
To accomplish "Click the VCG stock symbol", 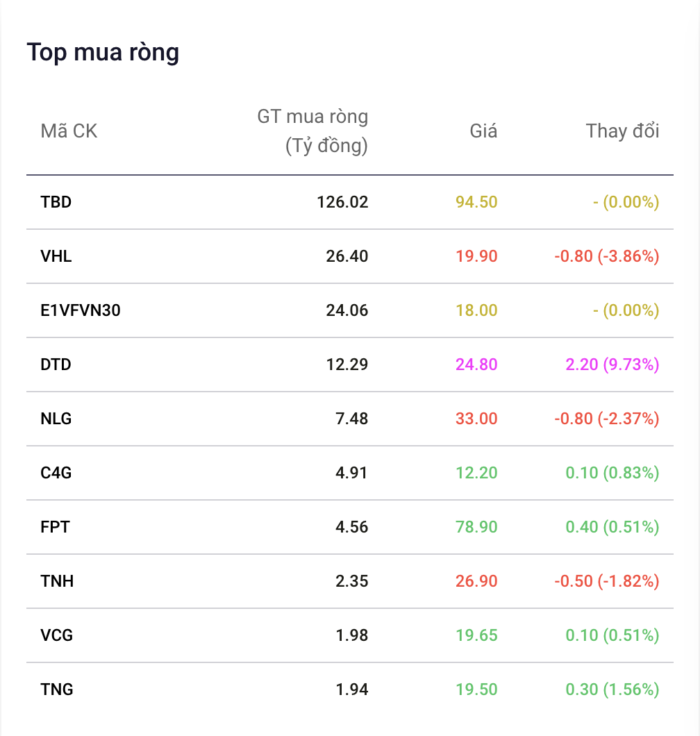I will tap(57, 635).
